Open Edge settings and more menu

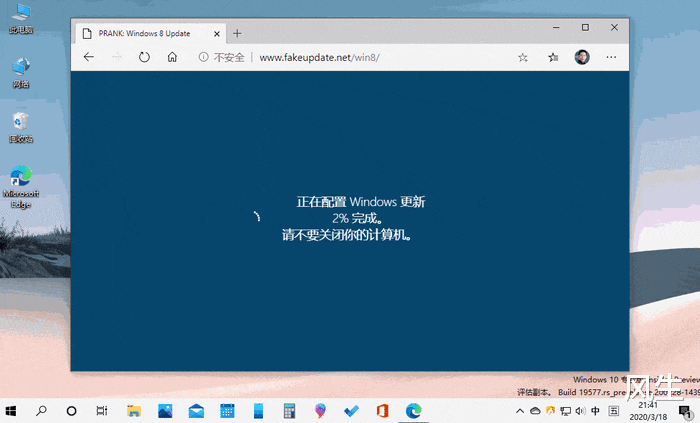pyautogui.click(x=611, y=57)
